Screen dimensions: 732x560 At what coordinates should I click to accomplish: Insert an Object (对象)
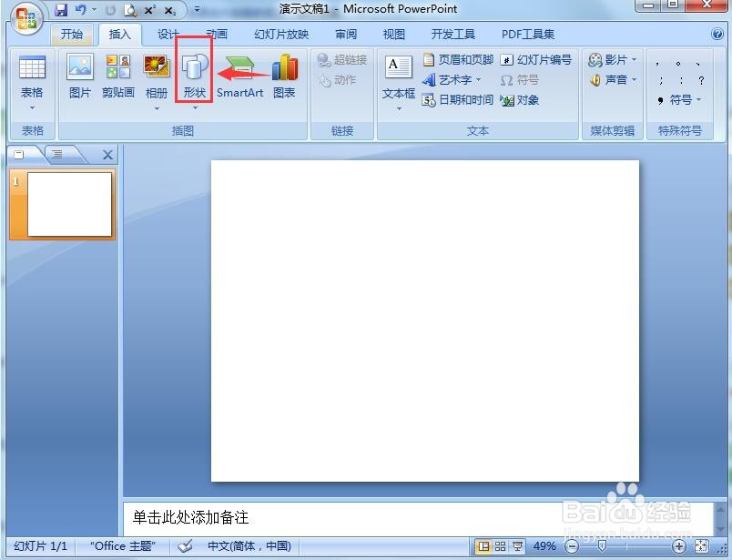pyautogui.click(x=520, y=100)
